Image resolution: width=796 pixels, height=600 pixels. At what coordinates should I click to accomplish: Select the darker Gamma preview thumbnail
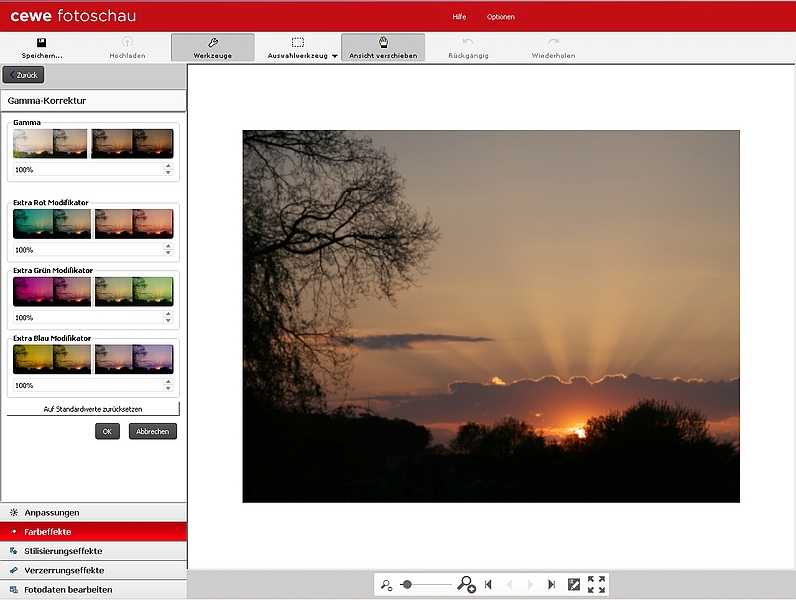(132, 144)
